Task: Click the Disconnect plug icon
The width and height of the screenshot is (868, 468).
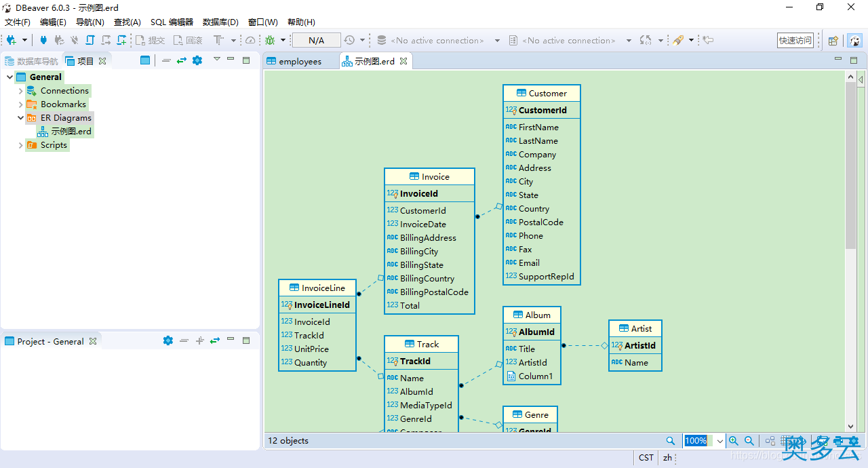Action: click(x=75, y=41)
